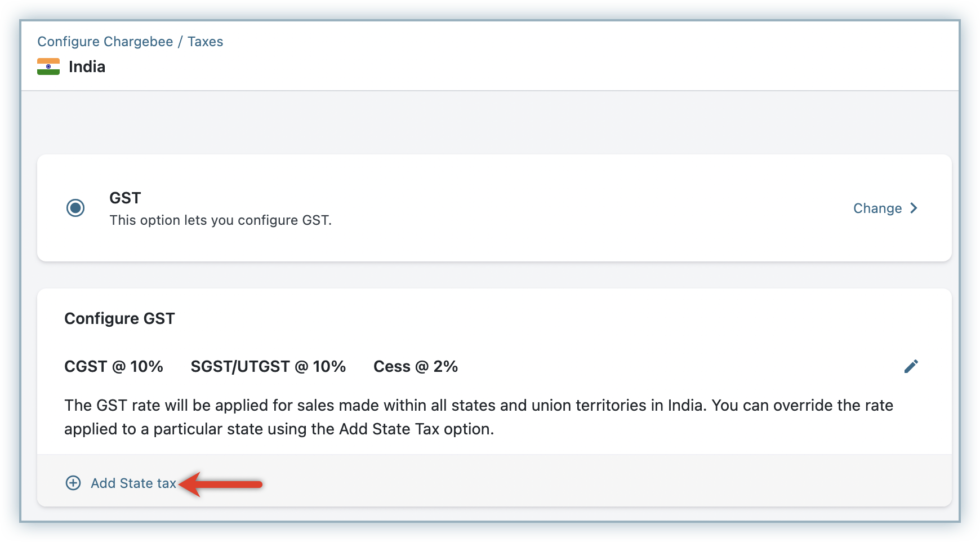980x542 pixels.
Task: Click the Cess @ 2% rate label
Action: coord(416,366)
